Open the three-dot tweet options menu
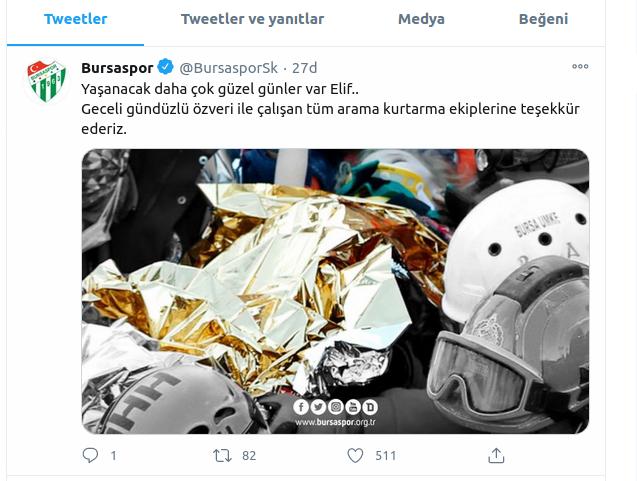The width and height of the screenshot is (637, 481). tap(580, 67)
